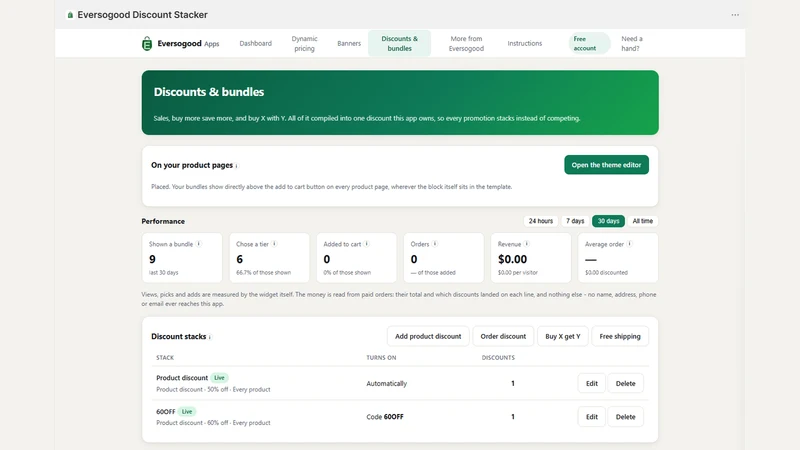Set performance range to 30 days
This screenshot has width=800, height=450.
pyautogui.click(x=608, y=221)
